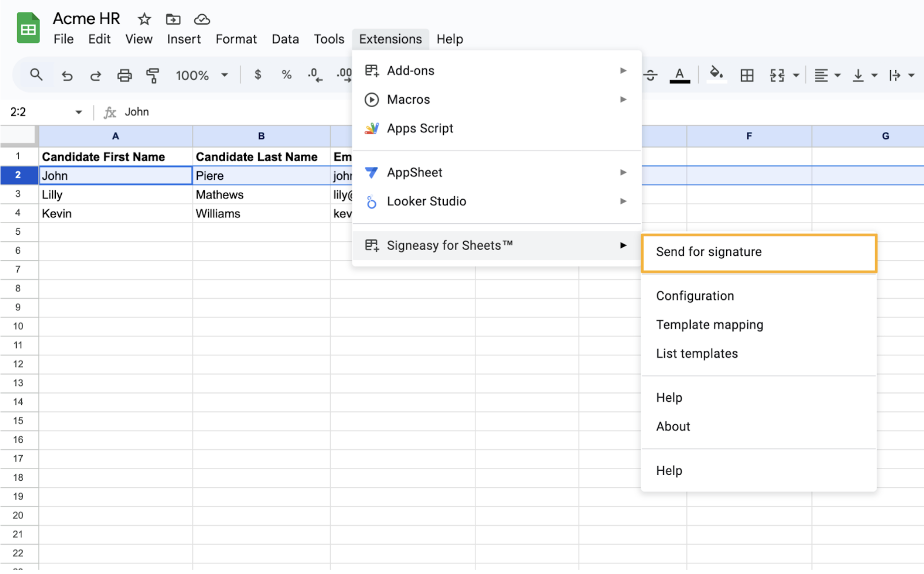The image size is (924, 574).
Task: Select the cell containing Williams
Action: click(261, 213)
